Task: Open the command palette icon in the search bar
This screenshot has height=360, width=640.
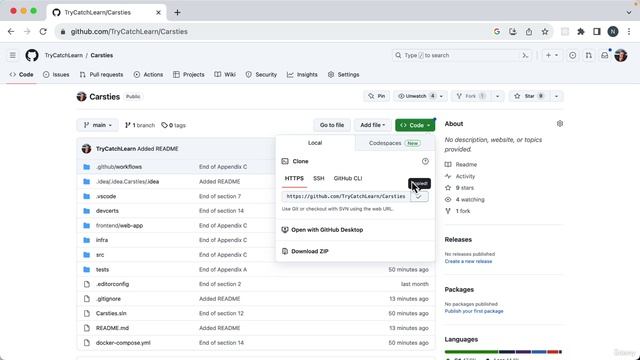Action: (x=525, y=55)
